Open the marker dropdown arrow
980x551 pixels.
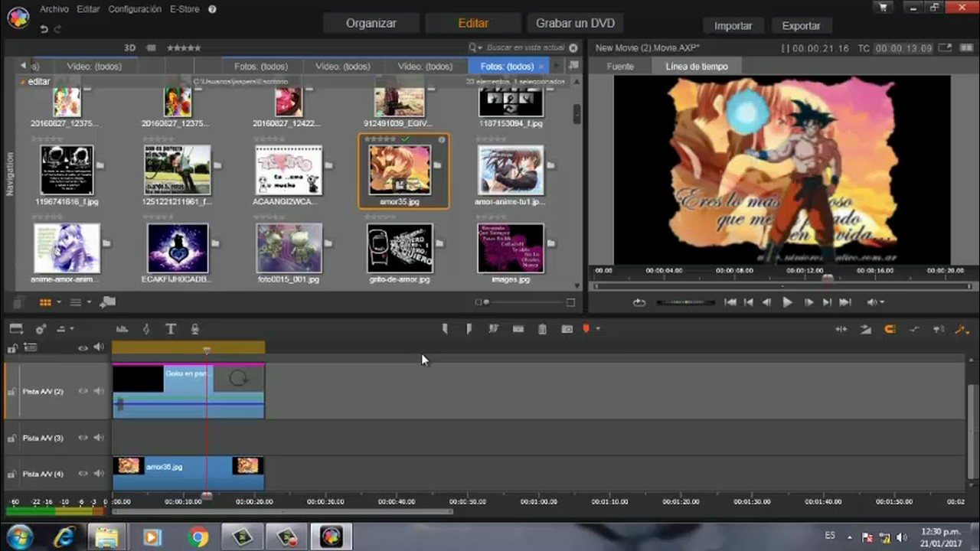(x=597, y=329)
